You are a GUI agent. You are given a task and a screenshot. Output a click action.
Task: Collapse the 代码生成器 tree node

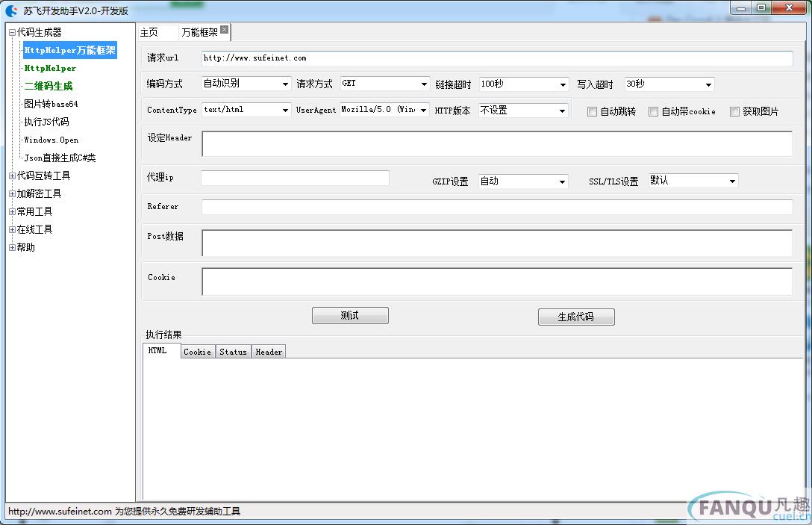12,32
